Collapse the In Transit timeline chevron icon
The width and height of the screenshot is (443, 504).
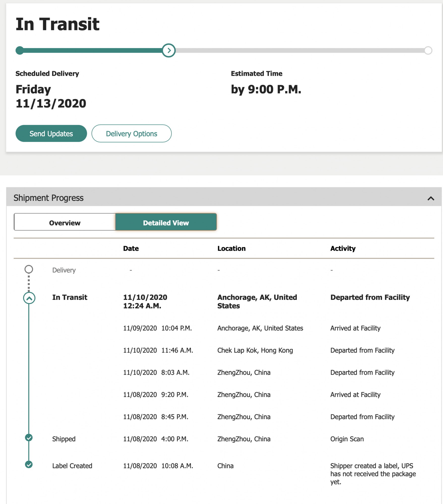click(x=29, y=298)
